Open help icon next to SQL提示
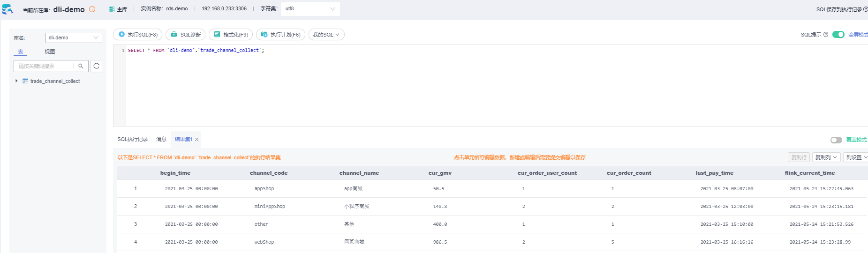 coord(826,34)
